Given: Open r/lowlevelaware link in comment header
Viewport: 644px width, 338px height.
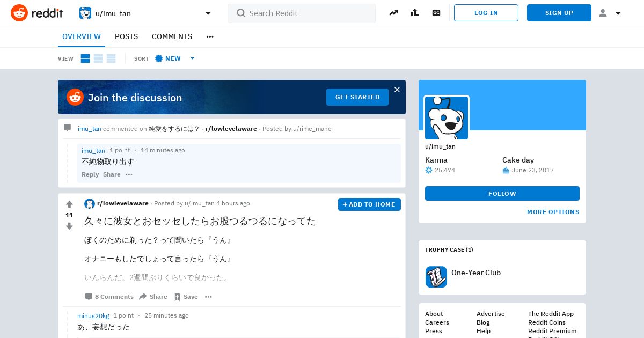Looking at the screenshot, I should (x=231, y=129).
